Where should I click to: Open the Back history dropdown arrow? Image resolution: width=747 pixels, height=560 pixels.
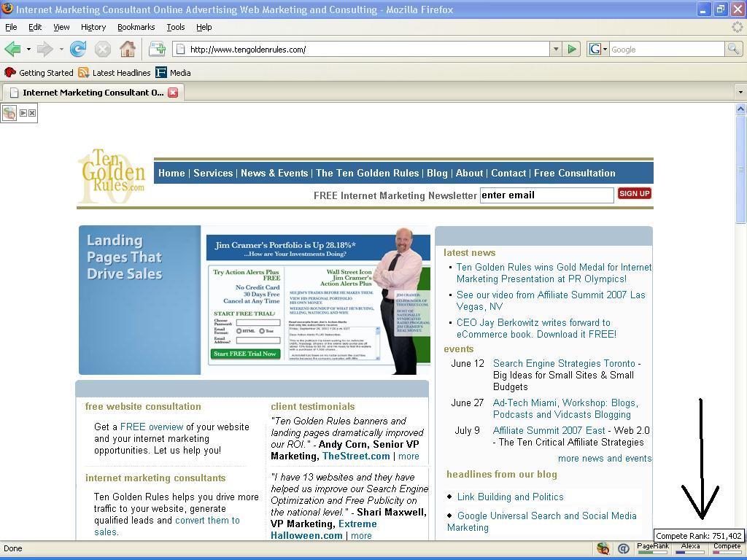(x=28, y=49)
